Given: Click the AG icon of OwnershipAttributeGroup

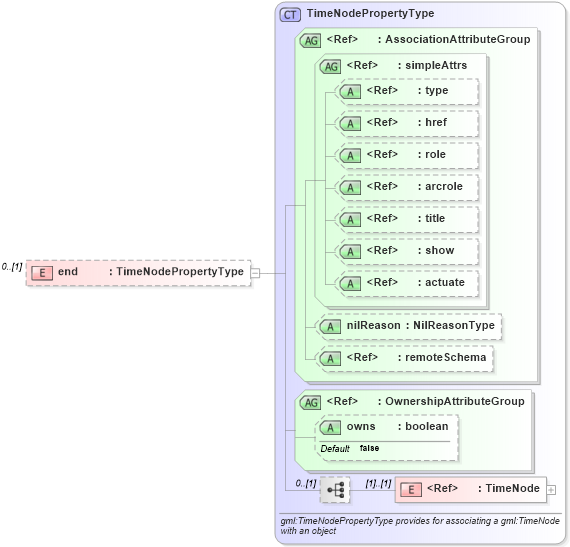Looking at the screenshot, I should click(310, 403).
